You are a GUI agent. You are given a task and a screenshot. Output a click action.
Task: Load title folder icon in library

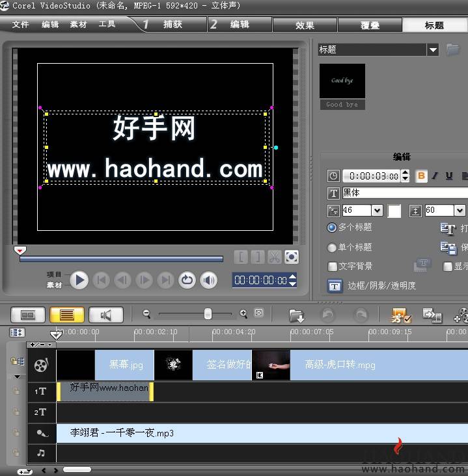click(453, 49)
